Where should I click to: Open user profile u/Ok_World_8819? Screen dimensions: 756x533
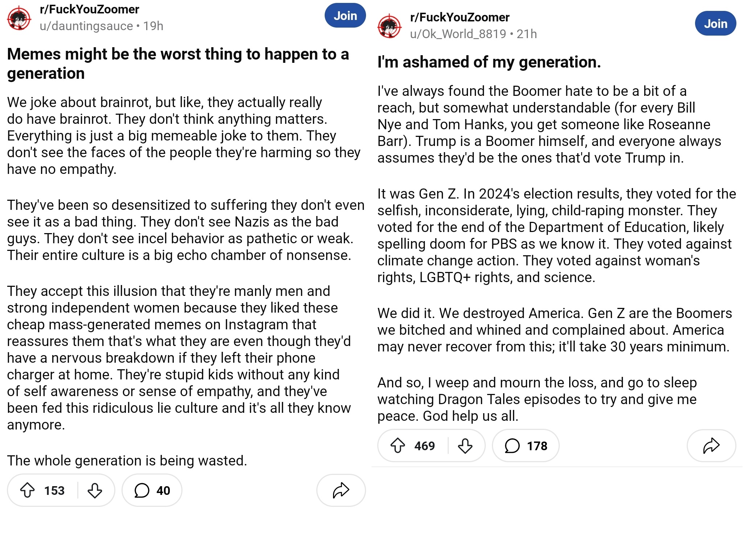point(458,34)
